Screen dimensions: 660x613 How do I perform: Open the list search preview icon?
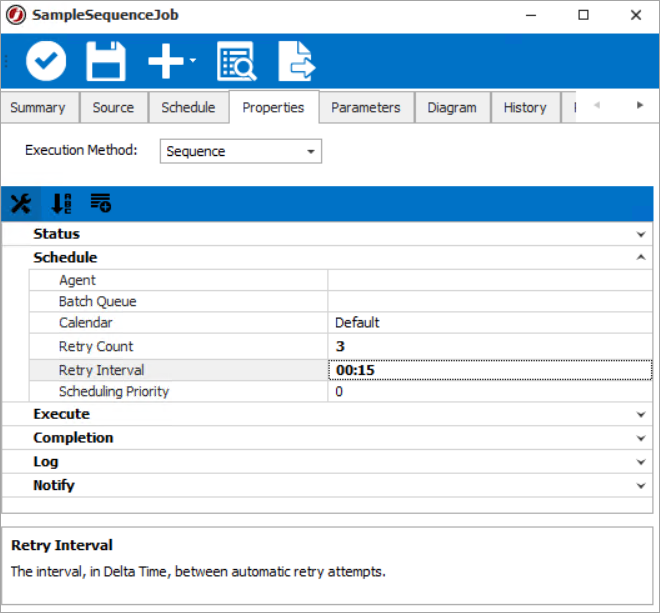[x=237, y=61]
